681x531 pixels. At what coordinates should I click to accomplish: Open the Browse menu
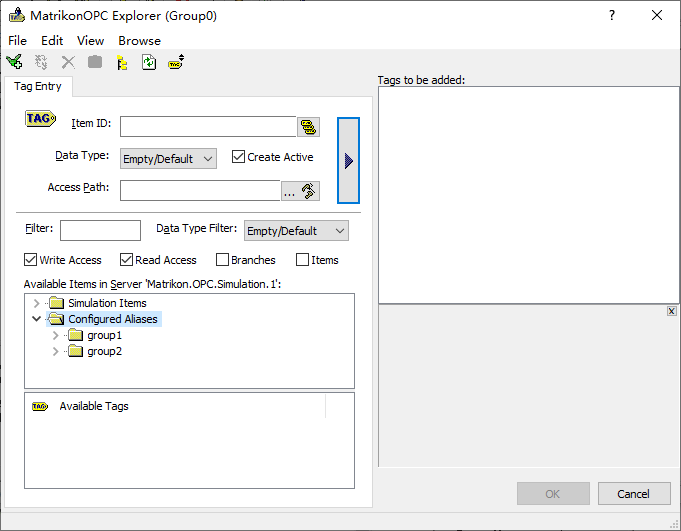[139, 41]
